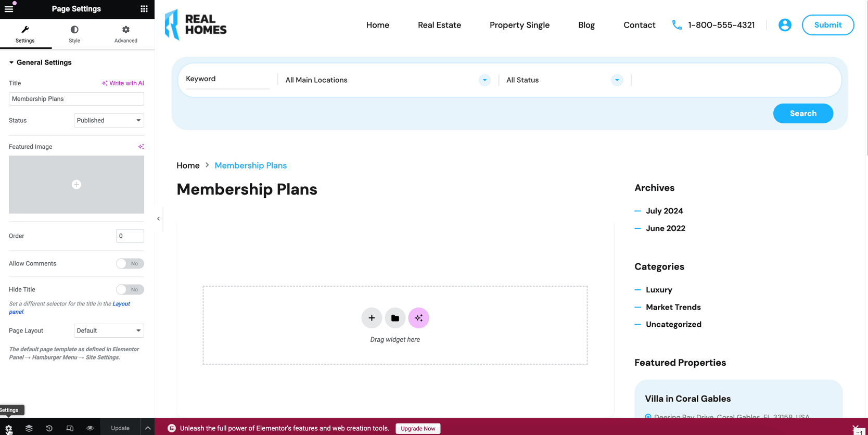Click the Real Homes logo
Screen dimensions: 868x435
point(196,24)
